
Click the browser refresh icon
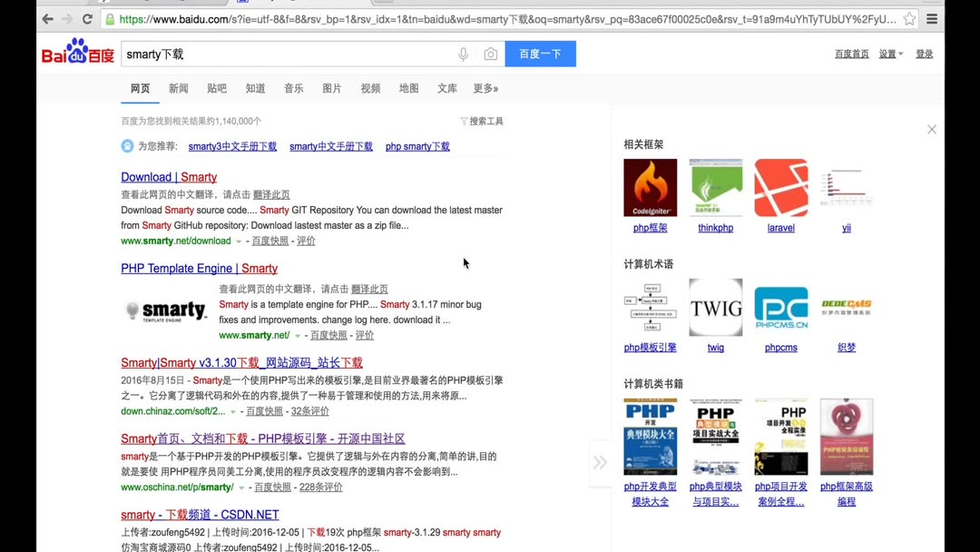tap(87, 18)
